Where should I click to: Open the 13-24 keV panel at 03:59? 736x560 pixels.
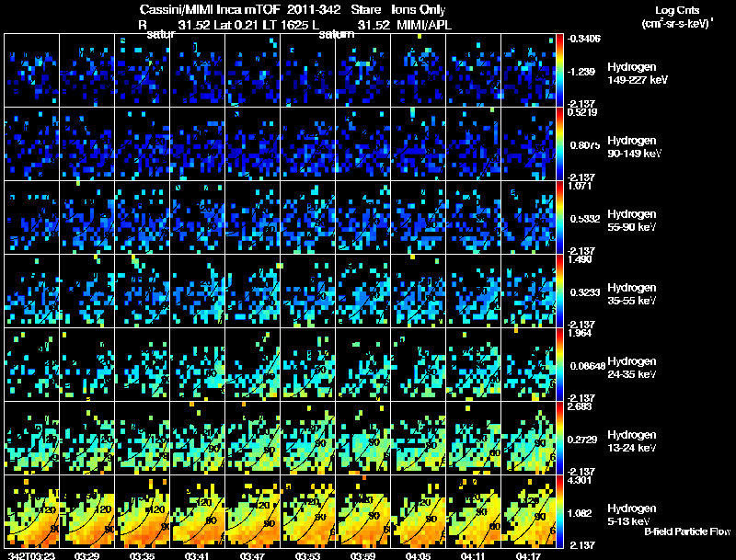point(362,438)
